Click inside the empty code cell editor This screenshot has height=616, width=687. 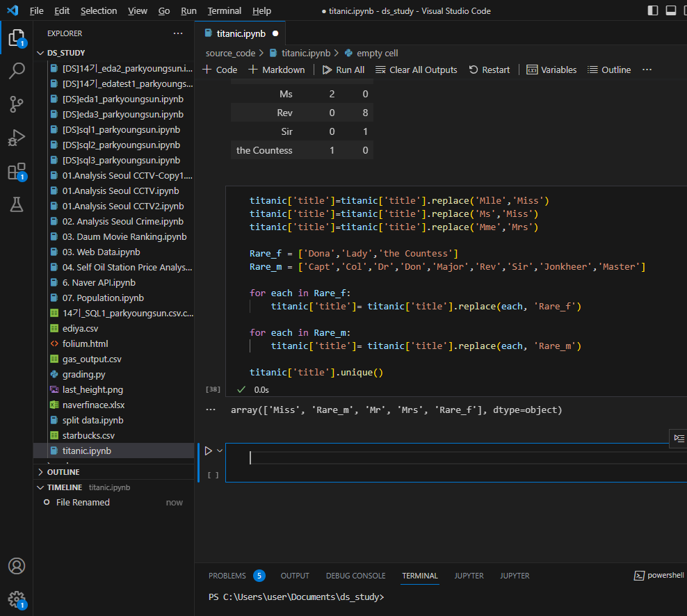tap(455, 458)
